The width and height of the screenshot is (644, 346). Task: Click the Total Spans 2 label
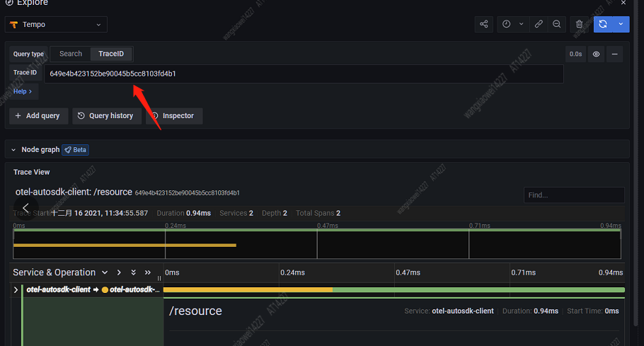pyautogui.click(x=318, y=213)
